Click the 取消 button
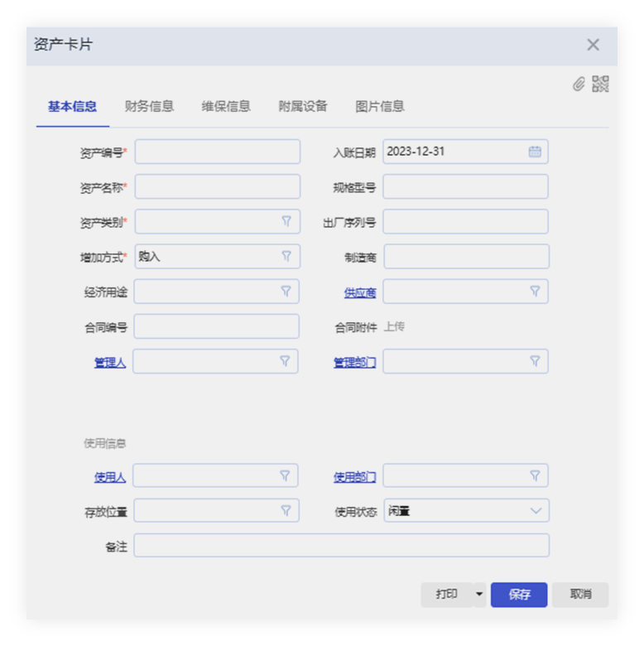This screenshot has height=646, width=644. [580, 595]
